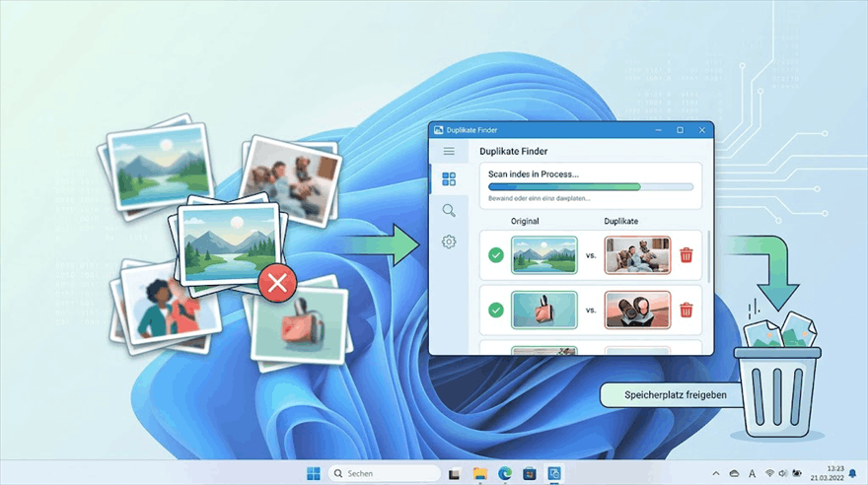Click the red X badge on photo stack
Viewport: 868px width, 485px height.
(x=277, y=285)
